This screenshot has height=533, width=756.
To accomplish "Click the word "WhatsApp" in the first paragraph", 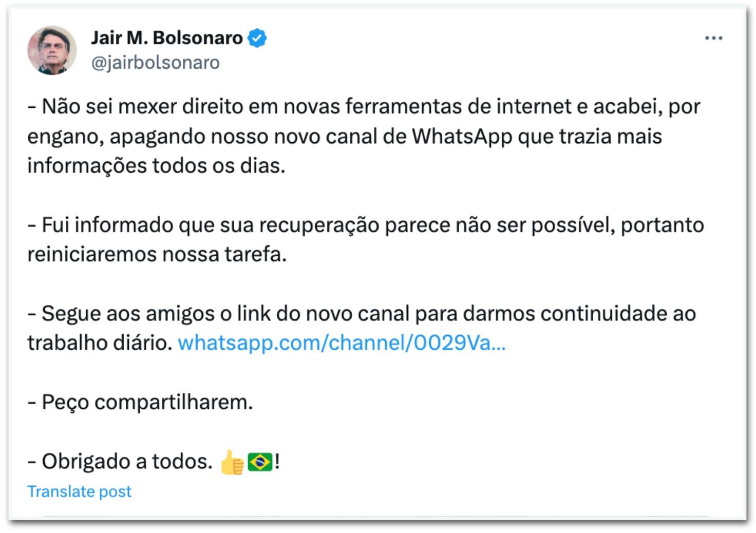I will pos(462,137).
